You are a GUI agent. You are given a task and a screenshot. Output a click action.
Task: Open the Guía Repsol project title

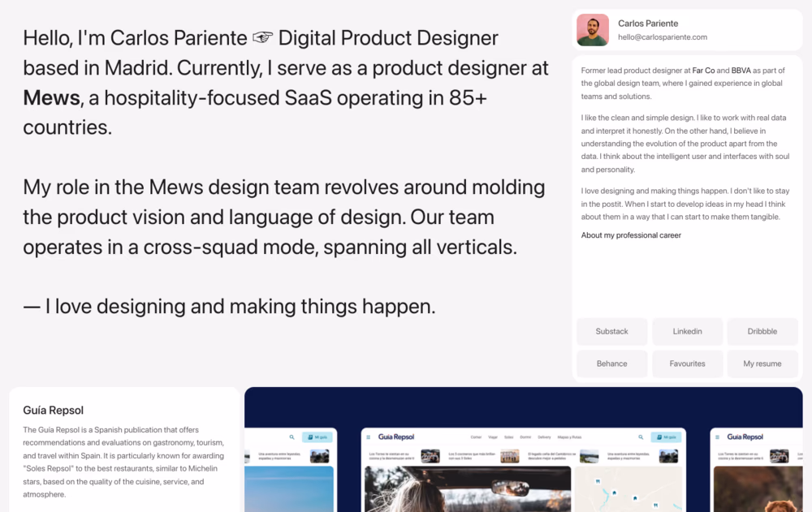(53, 410)
